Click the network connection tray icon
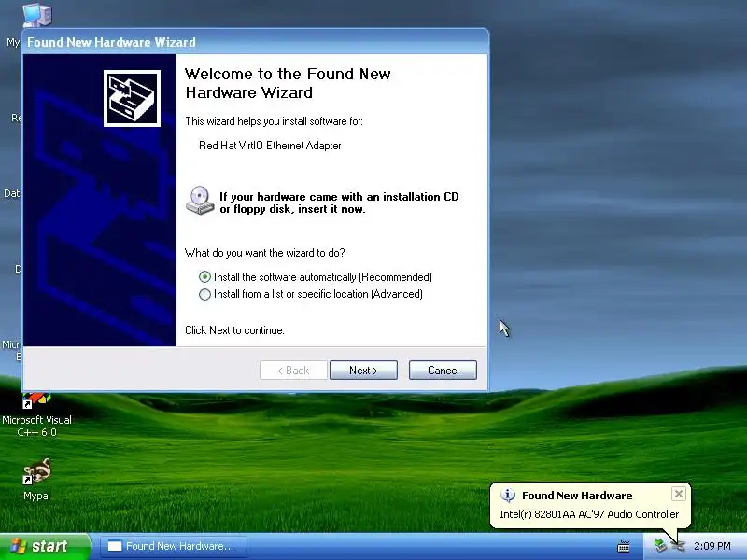 (x=678, y=546)
